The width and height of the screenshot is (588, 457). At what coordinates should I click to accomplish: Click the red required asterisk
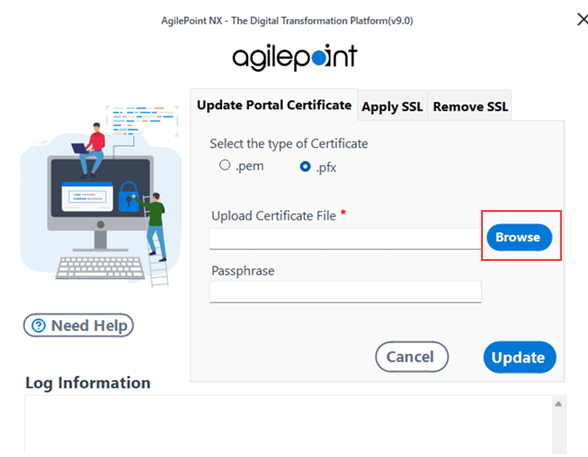click(343, 213)
